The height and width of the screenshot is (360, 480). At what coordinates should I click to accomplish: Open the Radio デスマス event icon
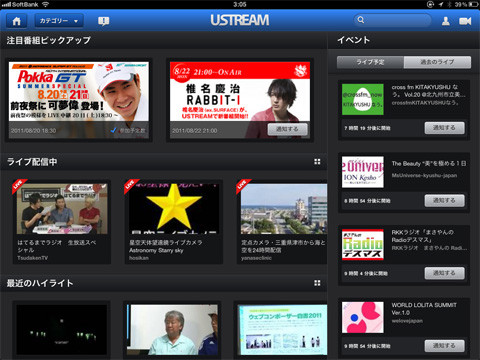[x=363, y=245]
